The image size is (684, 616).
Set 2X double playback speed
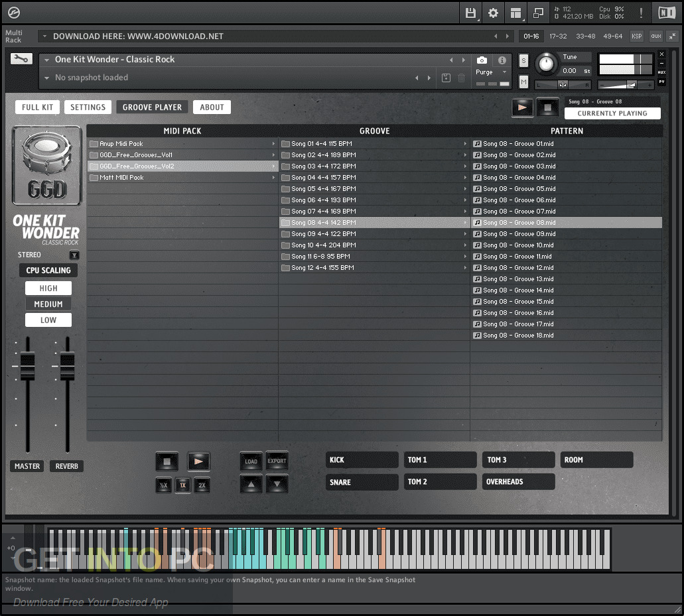[x=202, y=485]
